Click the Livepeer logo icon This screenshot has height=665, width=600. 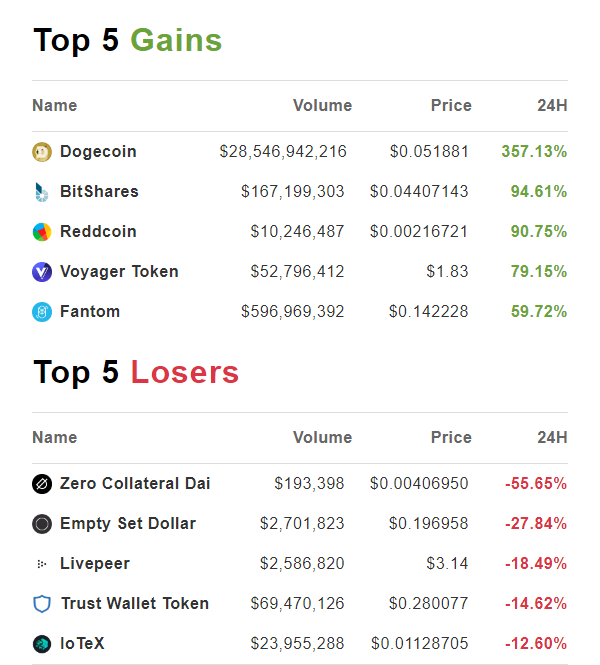coord(41,564)
